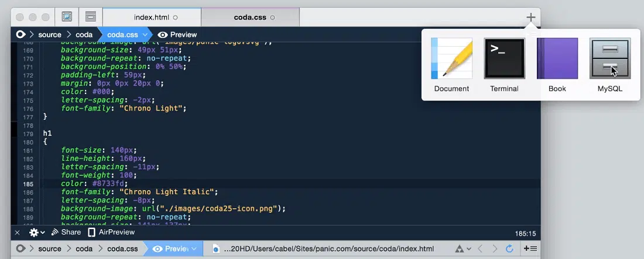Toggle the highlighted Preview in the bottom path bar

click(x=173, y=248)
